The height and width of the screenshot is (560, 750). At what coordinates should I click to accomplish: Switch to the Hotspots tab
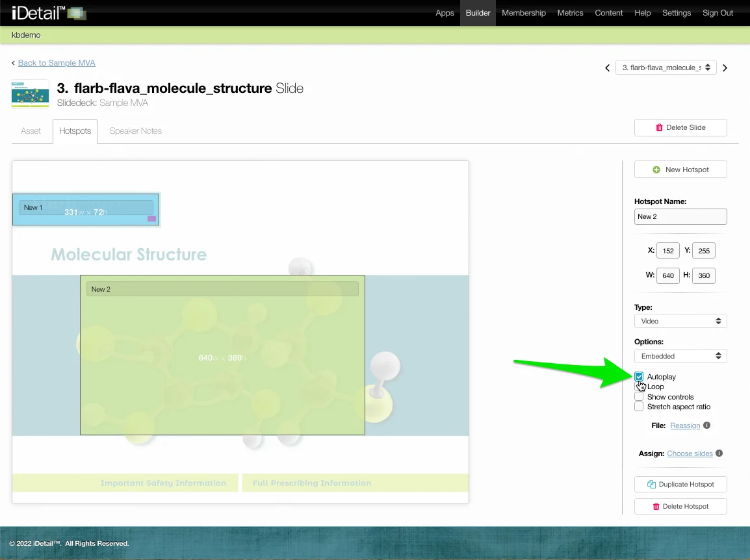75,131
